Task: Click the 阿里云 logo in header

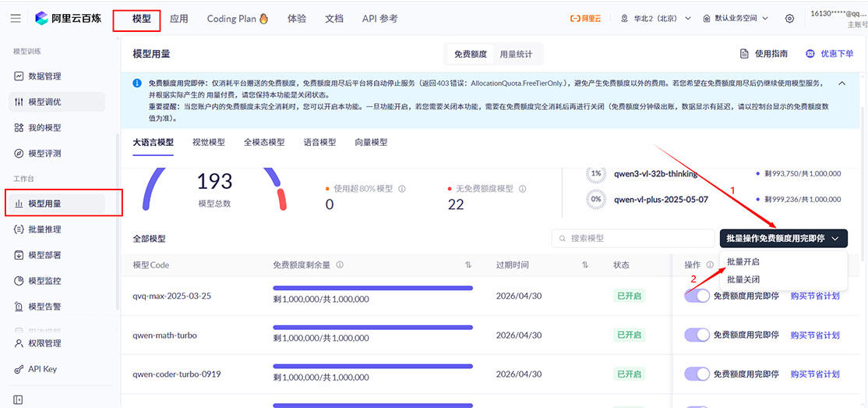Action: pos(586,18)
